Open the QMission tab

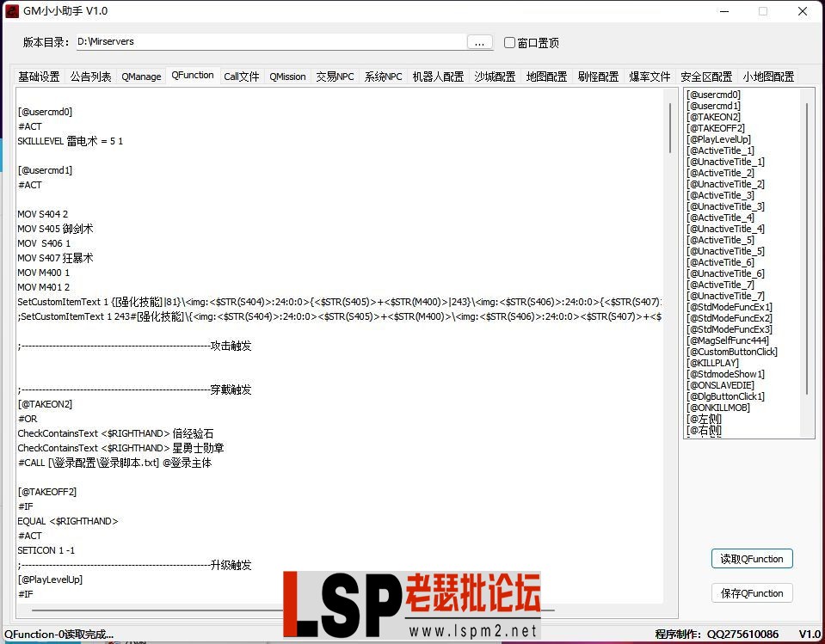(x=287, y=76)
